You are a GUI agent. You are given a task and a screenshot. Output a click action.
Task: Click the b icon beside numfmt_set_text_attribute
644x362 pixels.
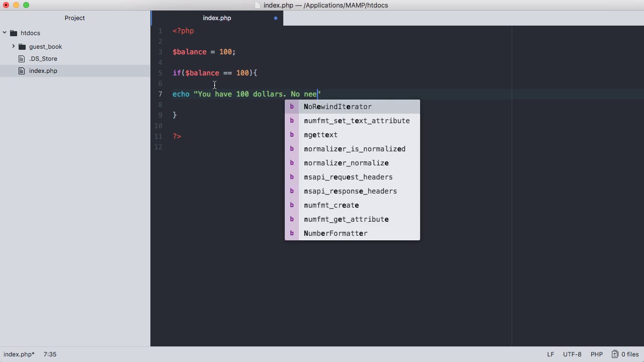click(x=292, y=121)
